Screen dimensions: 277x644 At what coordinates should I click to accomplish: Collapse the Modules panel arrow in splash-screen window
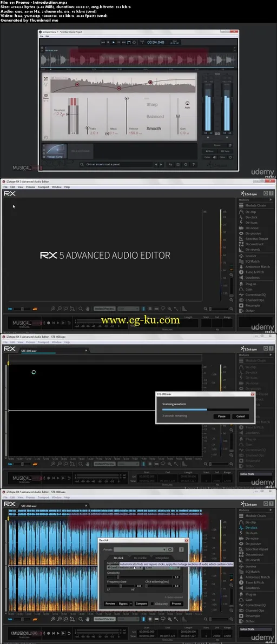[x=271, y=199]
